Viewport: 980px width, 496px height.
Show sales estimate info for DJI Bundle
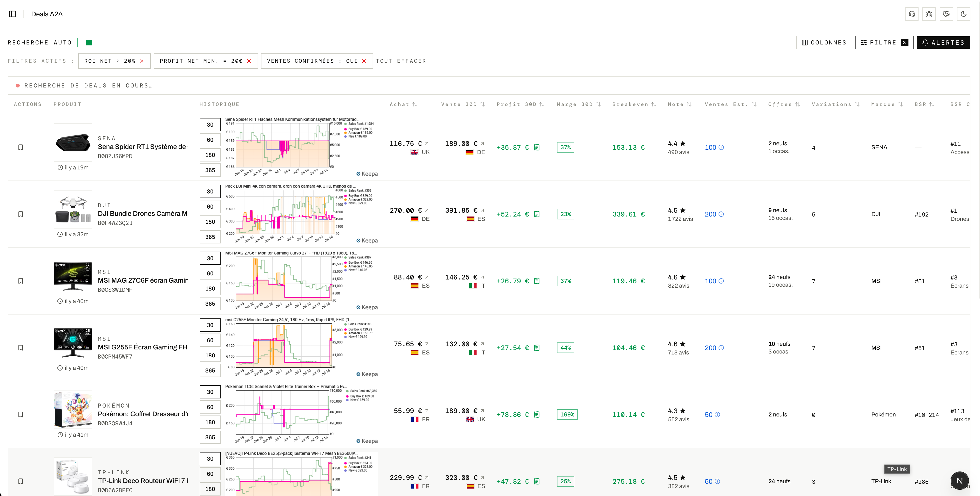[721, 214]
